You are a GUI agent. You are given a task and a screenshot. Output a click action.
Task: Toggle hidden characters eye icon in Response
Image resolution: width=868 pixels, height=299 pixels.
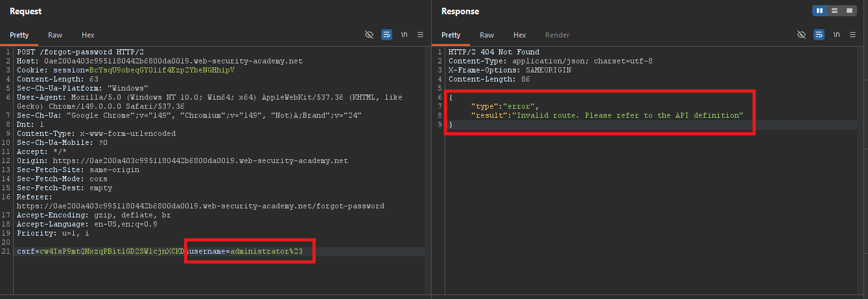[x=801, y=35]
